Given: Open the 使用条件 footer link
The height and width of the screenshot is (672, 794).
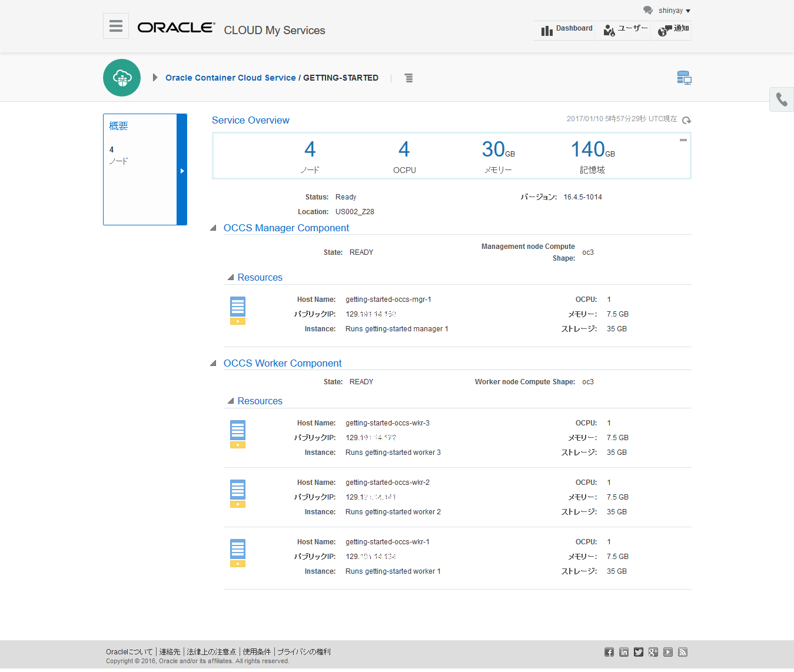Looking at the screenshot, I should (257, 652).
